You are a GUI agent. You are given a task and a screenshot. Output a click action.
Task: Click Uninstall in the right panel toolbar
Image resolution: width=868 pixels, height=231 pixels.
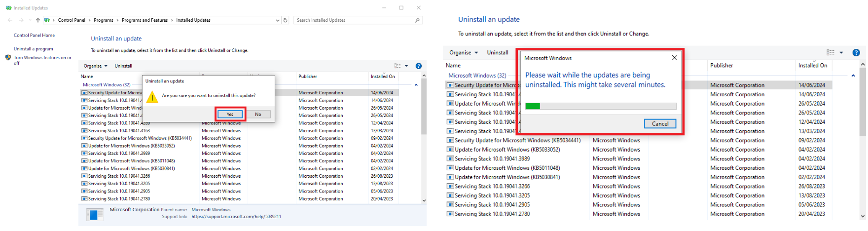497,52
